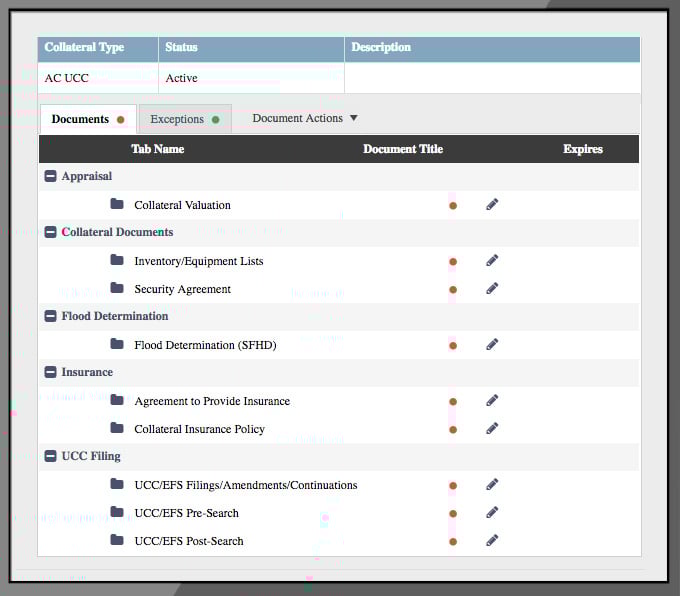Collapse the Flood Determination section

coord(51,316)
